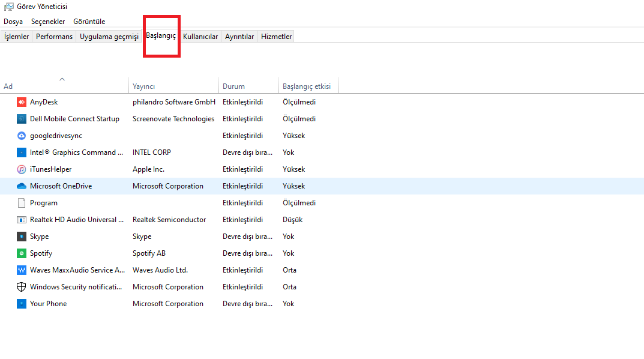Viewport: 644px width, 359px height.
Task: Click Orta impact in Windows Security row
Action: [x=289, y=287]
